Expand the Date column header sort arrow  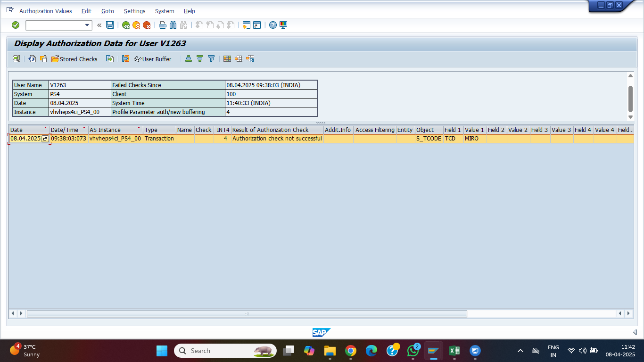click(x=45, y=128)
